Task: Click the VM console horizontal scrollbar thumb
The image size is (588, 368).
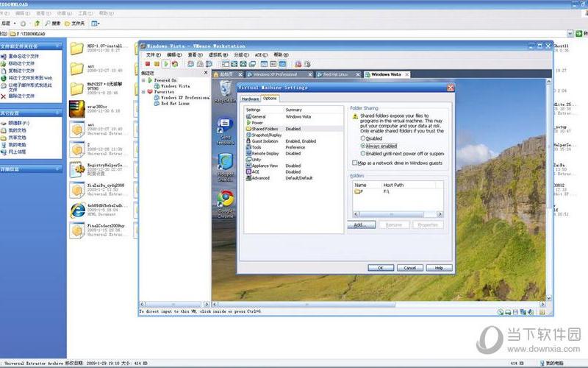Action: pyautogui.click(x=306, y=304)
